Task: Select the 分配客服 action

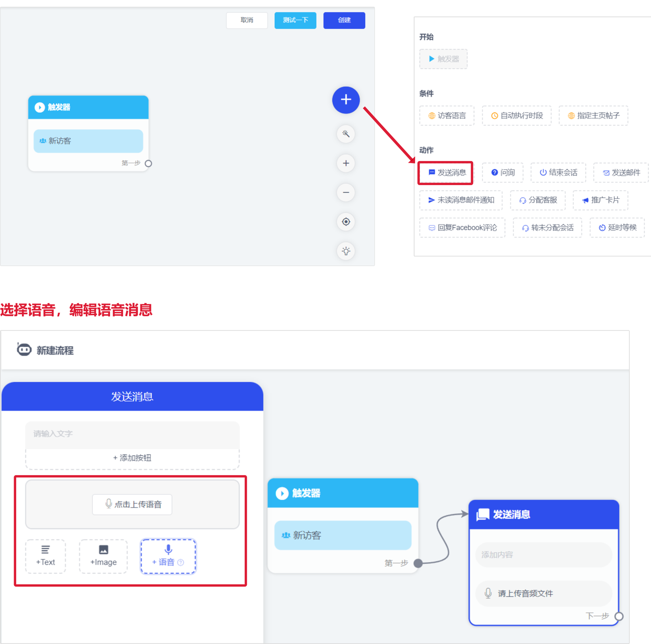Action: 538,200
